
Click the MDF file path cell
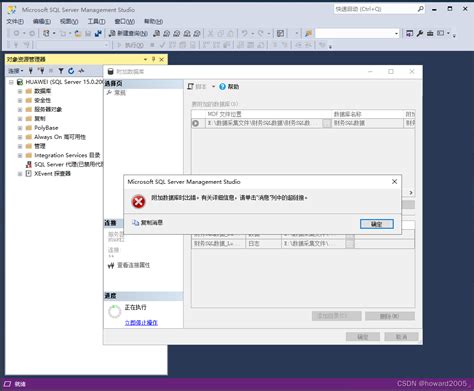[264, 123]
